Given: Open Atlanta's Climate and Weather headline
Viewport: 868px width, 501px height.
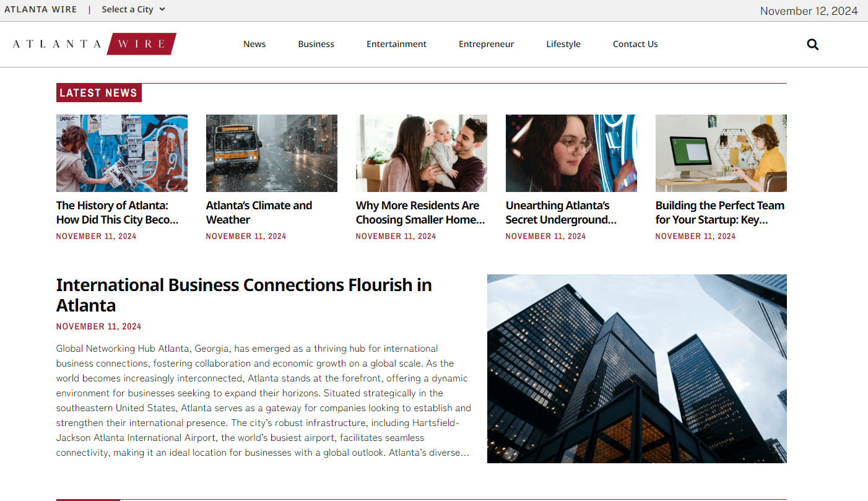Looking at the screenshot, I should pyautogui.click(x=259, y=212).
